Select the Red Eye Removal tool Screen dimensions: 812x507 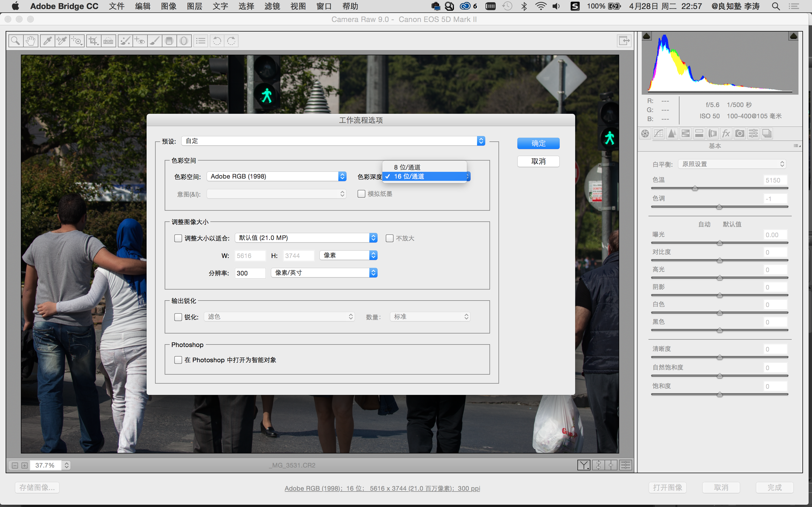pos(140,41)
